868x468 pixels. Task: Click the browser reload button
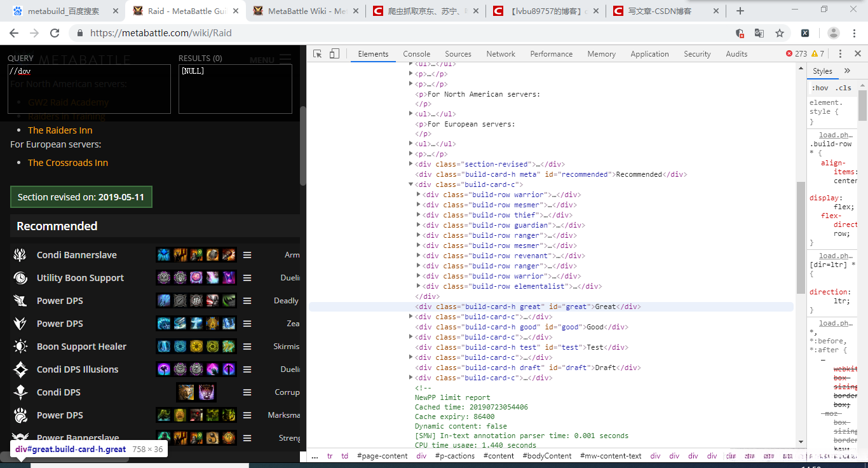click(x=55, y=33)
